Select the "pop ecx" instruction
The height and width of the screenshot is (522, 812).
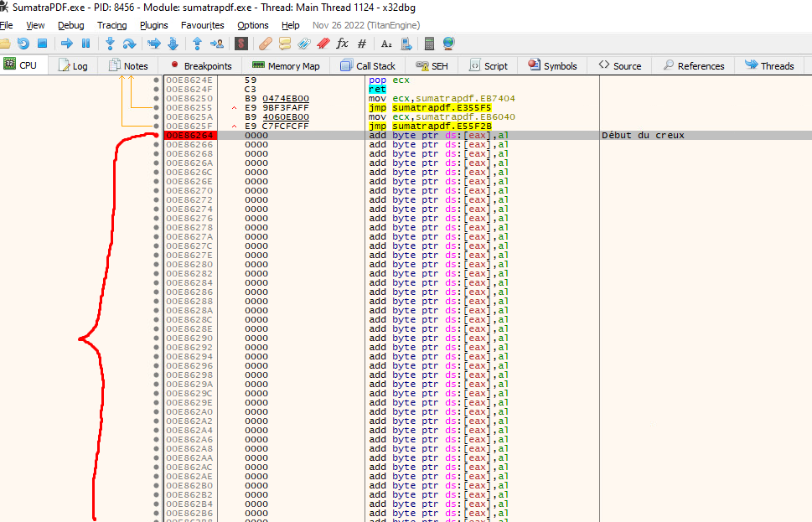[389, 80]
